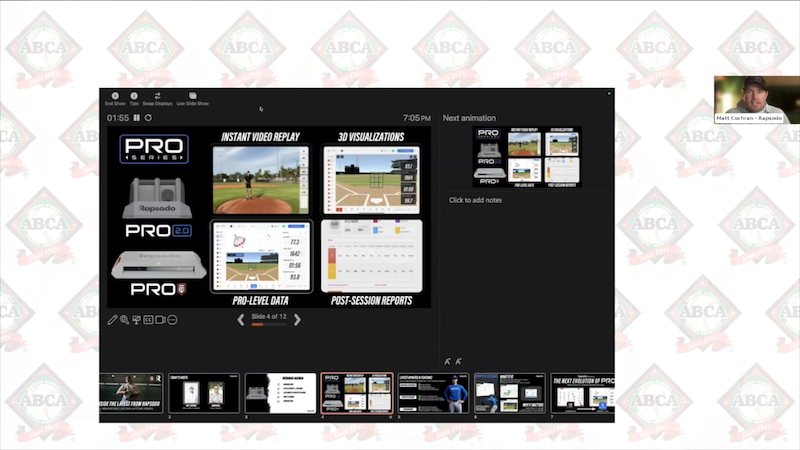Viewport: 800px width, 450px height.
Task: Click the Pro-Level Data image
Action: pyautogui.click(x=261, y=256)
